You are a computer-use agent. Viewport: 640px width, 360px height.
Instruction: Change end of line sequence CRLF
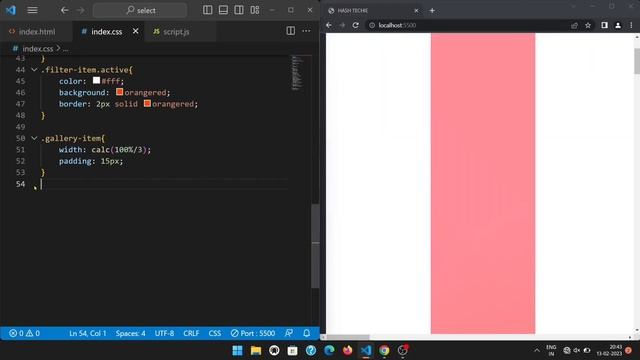pyautogui.click(x=191, y=333)
